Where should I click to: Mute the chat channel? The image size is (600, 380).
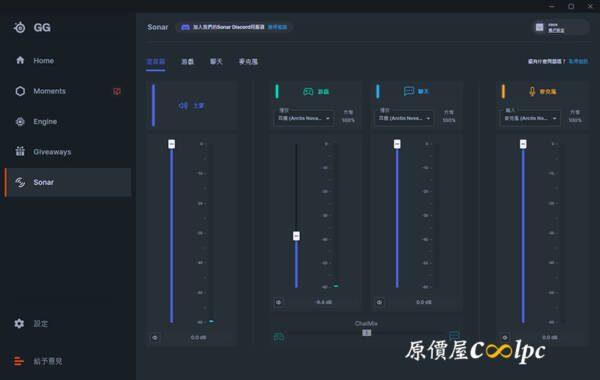coord(379,302)
